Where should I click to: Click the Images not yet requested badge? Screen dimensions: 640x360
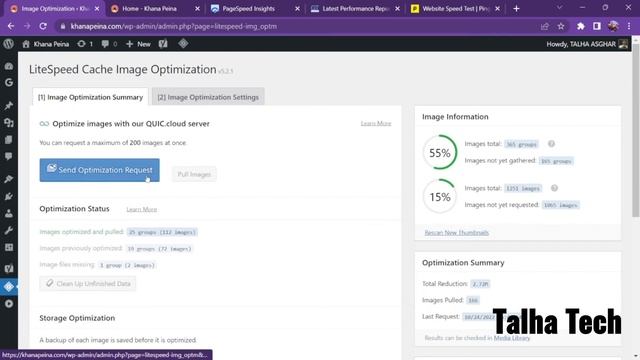pyautogui.click(x=560, y=205)
